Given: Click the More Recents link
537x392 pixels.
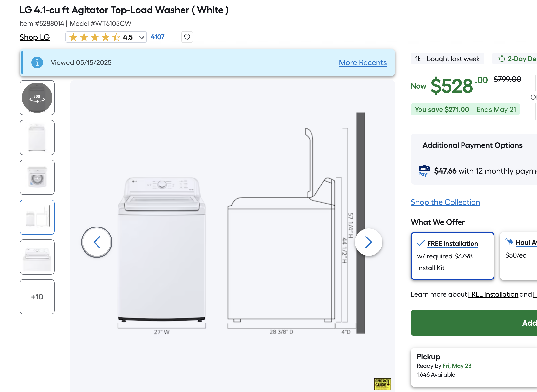Looking at the screenshot, I should pos(363,63).
